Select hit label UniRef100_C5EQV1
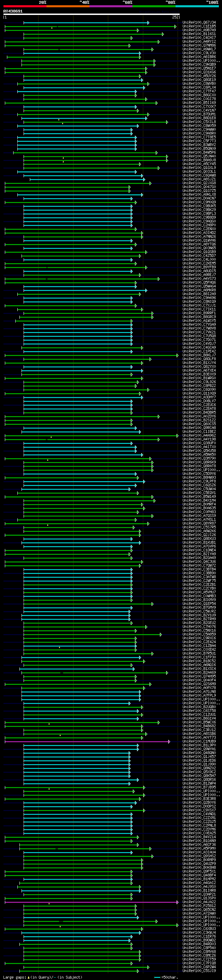 coord(199,493)
